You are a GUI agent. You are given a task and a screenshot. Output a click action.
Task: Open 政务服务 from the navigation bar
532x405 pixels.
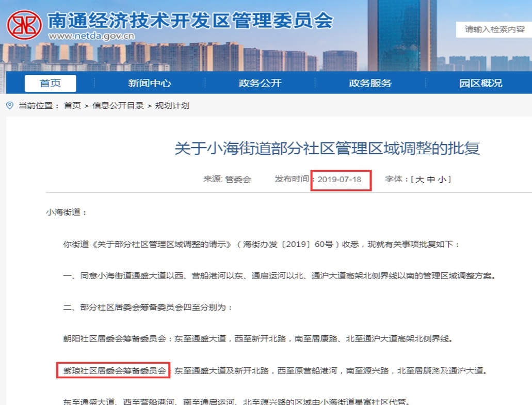point(370,83)
